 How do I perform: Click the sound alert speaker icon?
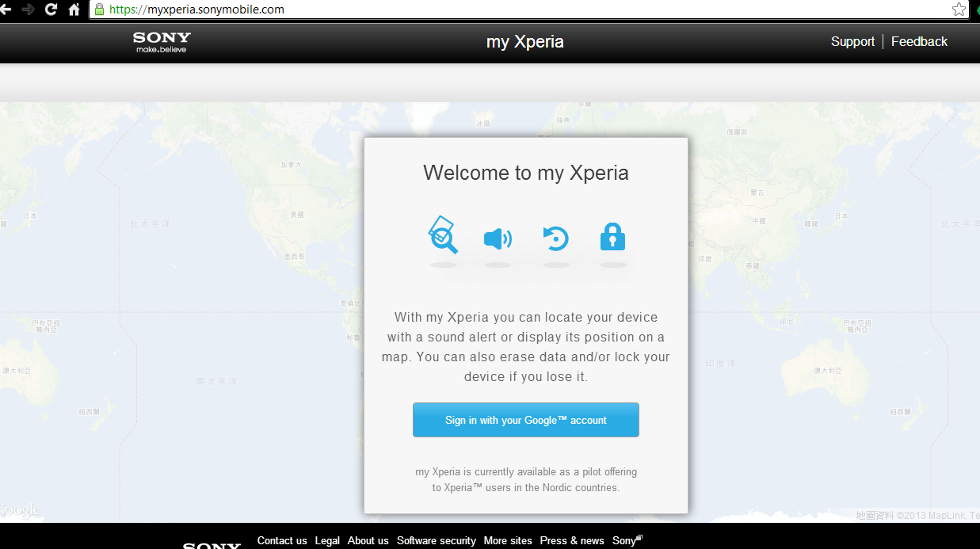(498, 238)
